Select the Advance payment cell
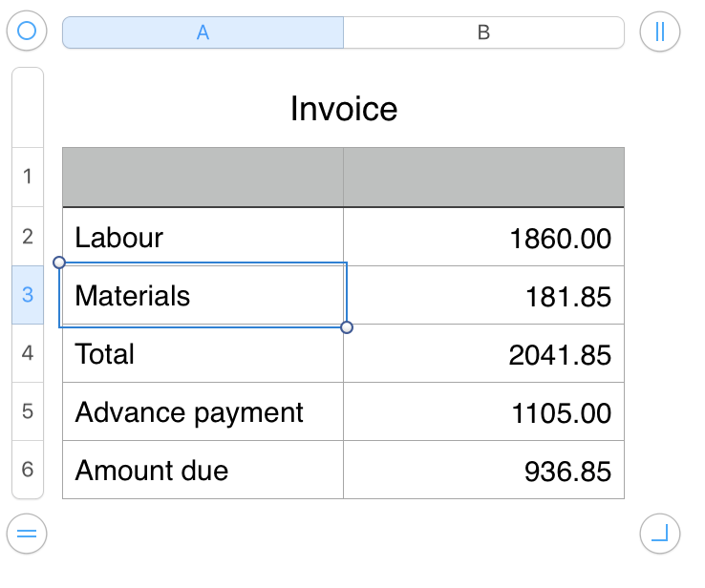This screenshot has width=705, height=588. tap(203, 412)
